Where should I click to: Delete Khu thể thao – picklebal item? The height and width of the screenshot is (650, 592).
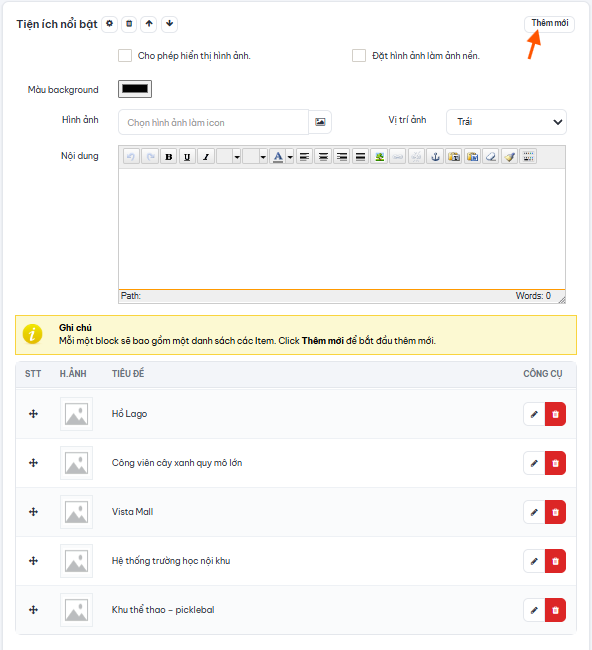click(556, 610)
